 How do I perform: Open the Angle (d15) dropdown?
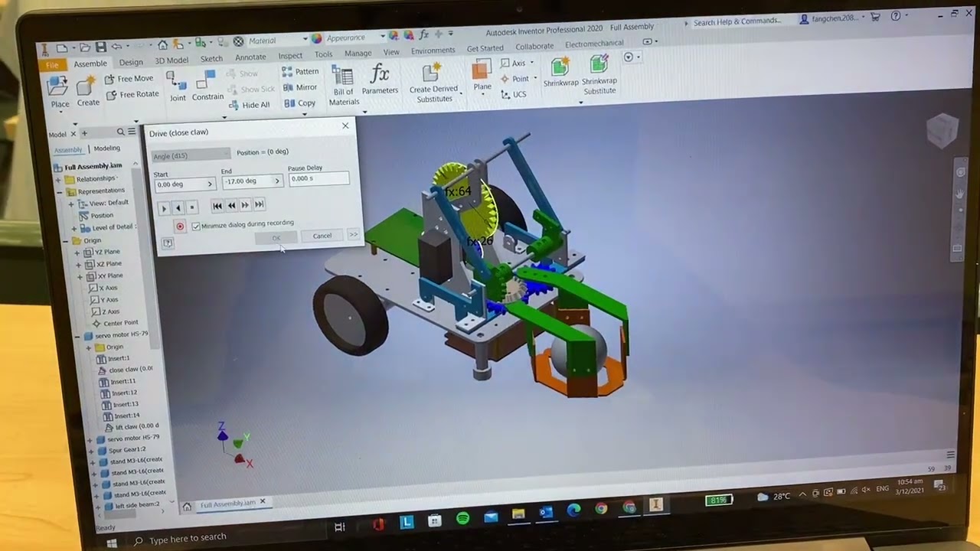[190, 156]
